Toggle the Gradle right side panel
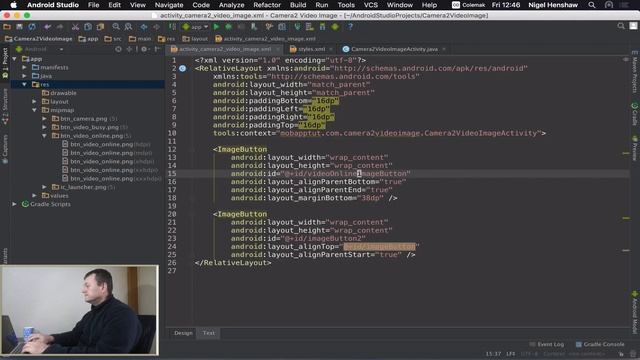The image size is (640, 360). [635, 114]
